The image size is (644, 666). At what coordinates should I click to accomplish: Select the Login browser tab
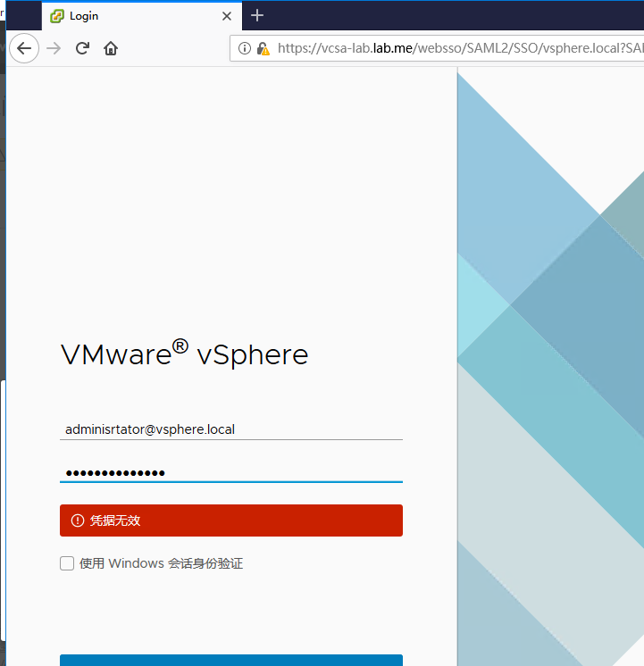(x=142, y=16)
